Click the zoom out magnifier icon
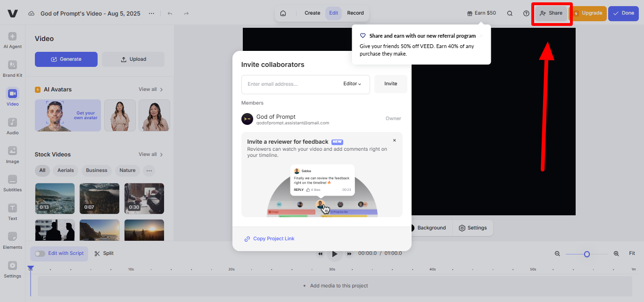The width and height of the screenshot is (644, 302). coord(557,253)
